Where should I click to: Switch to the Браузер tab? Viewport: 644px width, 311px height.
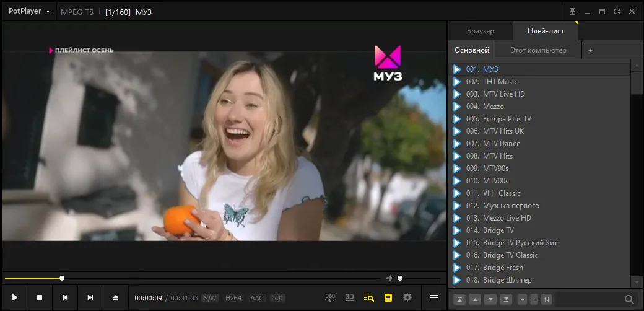[x=481, y=31]
